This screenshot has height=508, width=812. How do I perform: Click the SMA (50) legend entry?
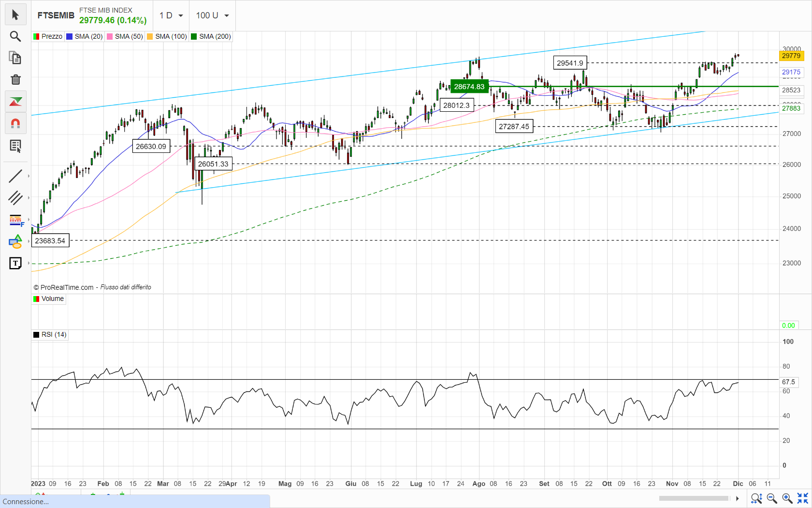click(x=125, y=36)
